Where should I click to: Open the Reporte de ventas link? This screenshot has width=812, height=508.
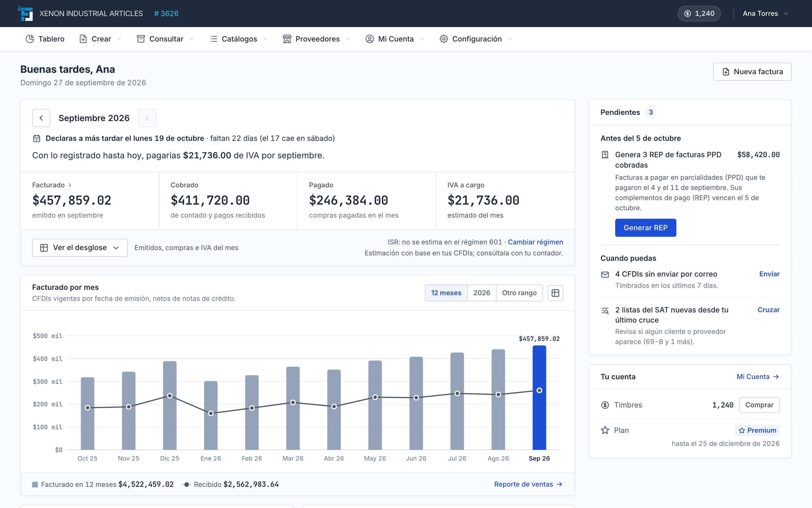[528, 484]
